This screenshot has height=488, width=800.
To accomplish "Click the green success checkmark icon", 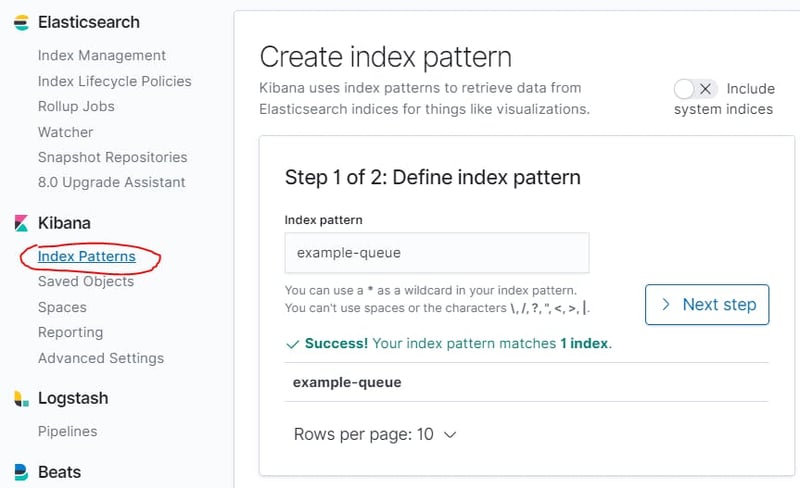I will [x=292, y=344].
